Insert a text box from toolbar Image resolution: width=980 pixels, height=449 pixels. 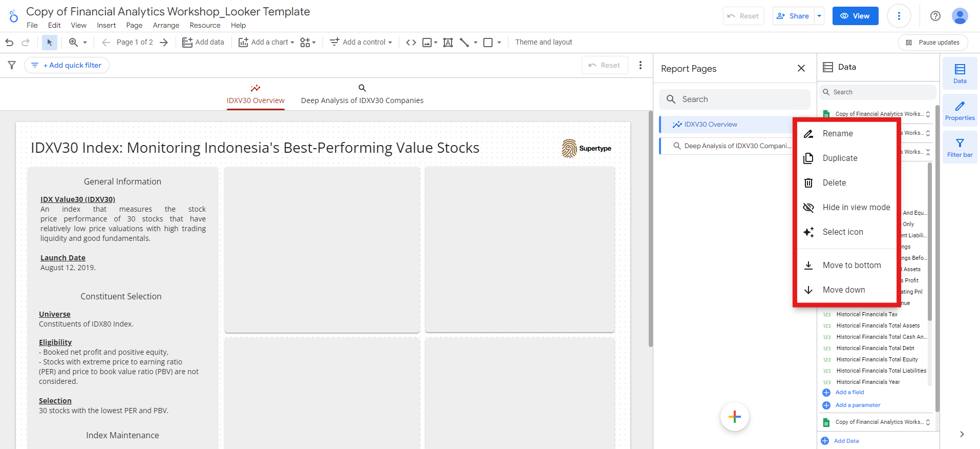[448, 43]
